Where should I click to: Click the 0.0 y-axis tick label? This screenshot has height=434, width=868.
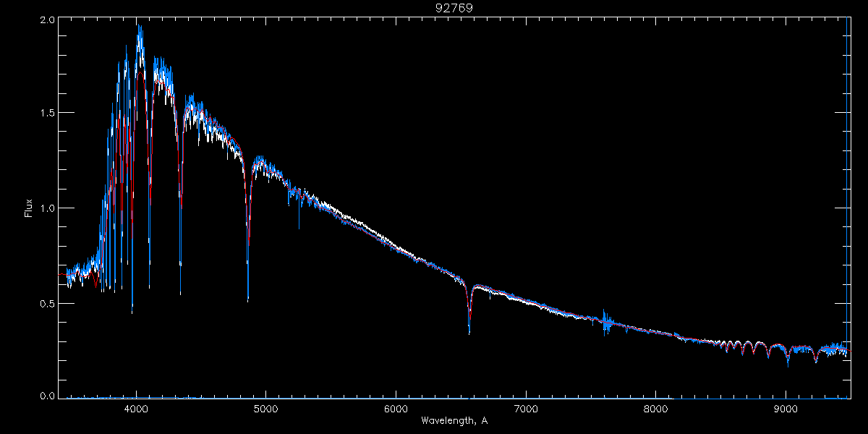(46, 396)
